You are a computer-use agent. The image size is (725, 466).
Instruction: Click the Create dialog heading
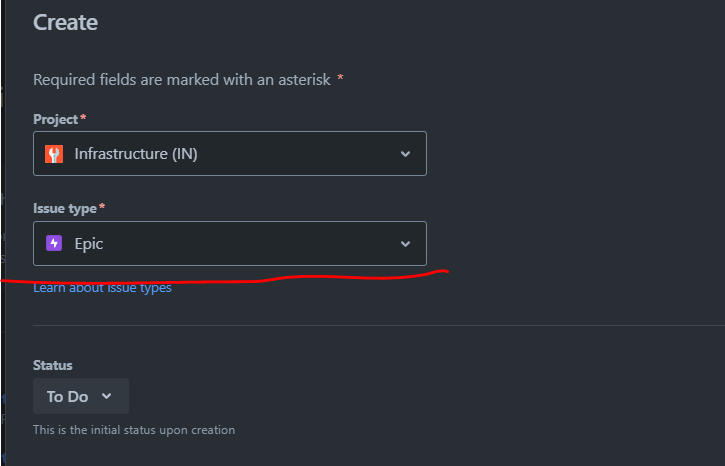click(65, 23)
